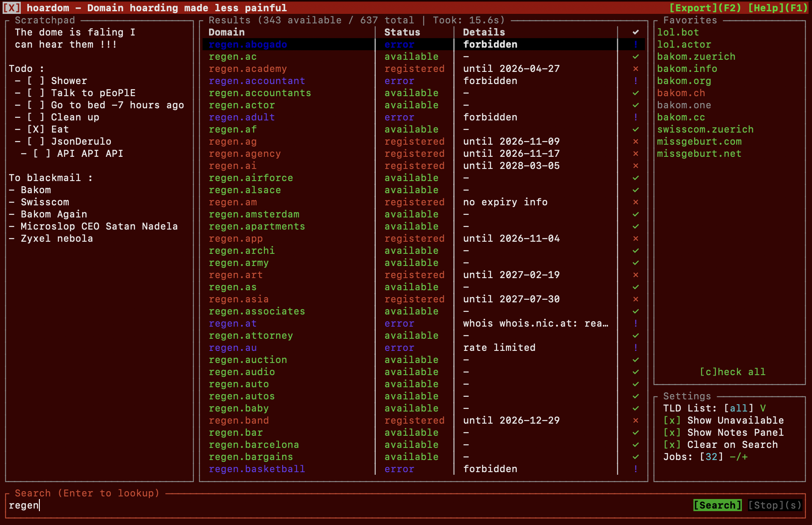Screen dimensions: 812x525
Task: Toggle the Show Unavailable checkbox
Action: pos(672,421)
